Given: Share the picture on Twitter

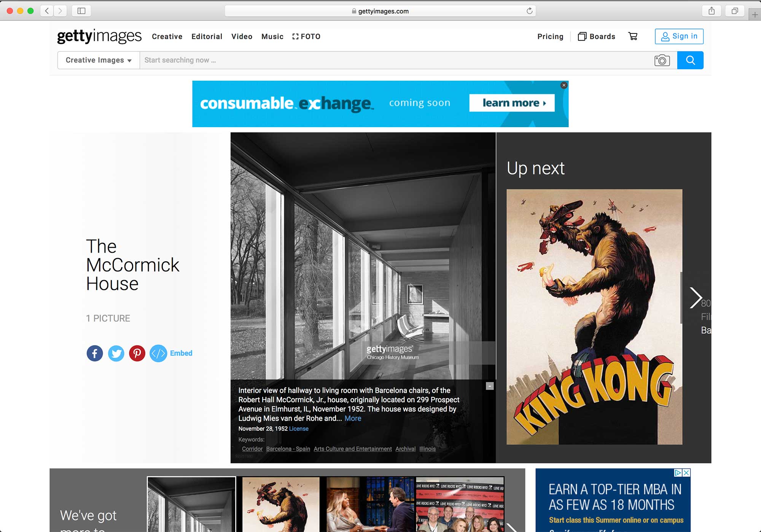Looking at the screenshot, I should (116, 353).
